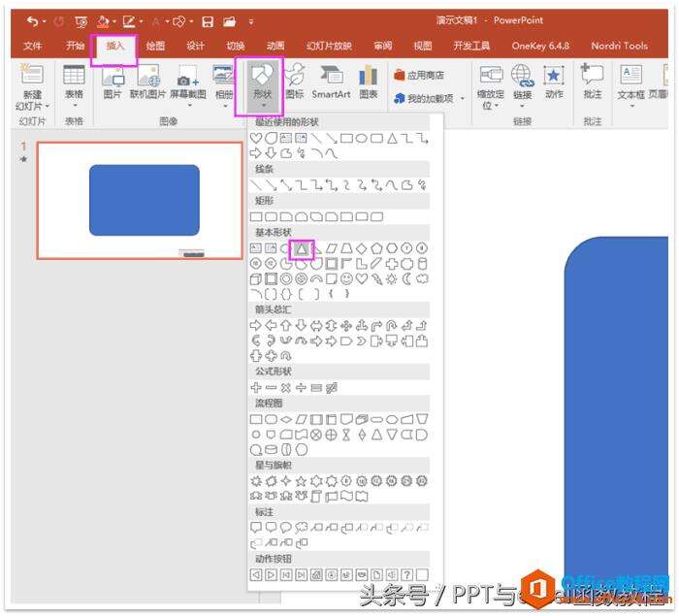This screenshot has height=616, width=679.
Task: Open the 相册 dropdown
Action: coord(224,85)
